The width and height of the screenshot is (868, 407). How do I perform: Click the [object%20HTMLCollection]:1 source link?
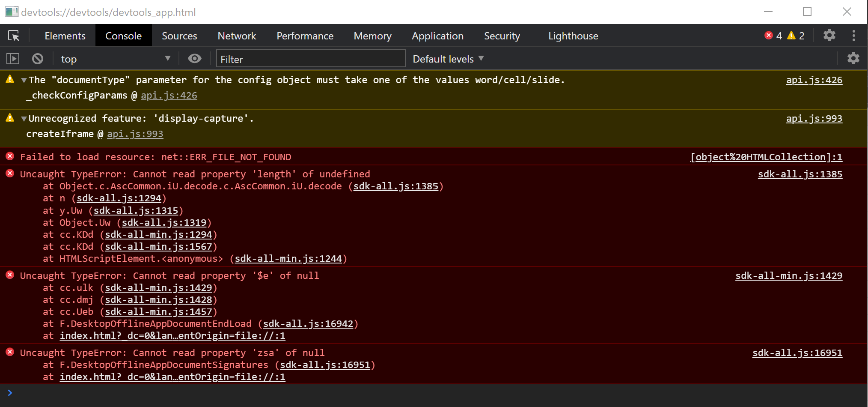click(766, 157)
